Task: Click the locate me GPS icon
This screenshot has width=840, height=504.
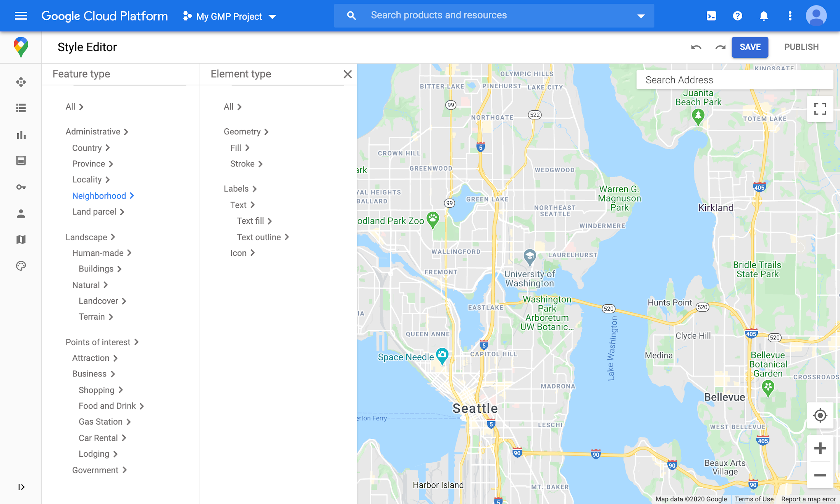Action: (x=818, y=415)
